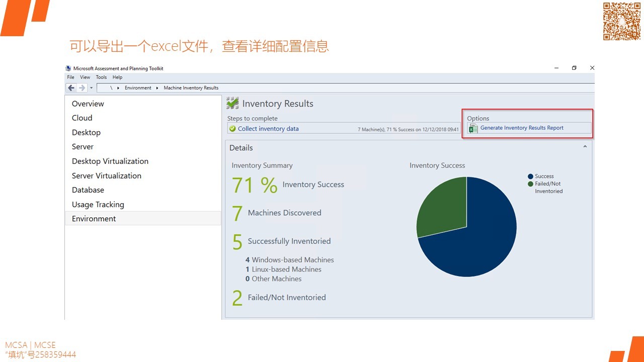Select Environment in the sidebar
Screen dimensions: 644x362
click(x=143, y=218)
